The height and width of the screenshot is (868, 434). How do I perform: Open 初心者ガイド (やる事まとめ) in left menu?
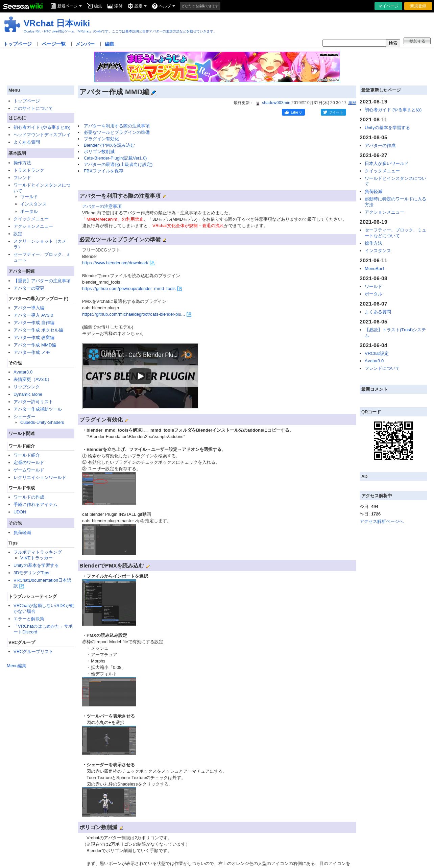tap(42, 127)
